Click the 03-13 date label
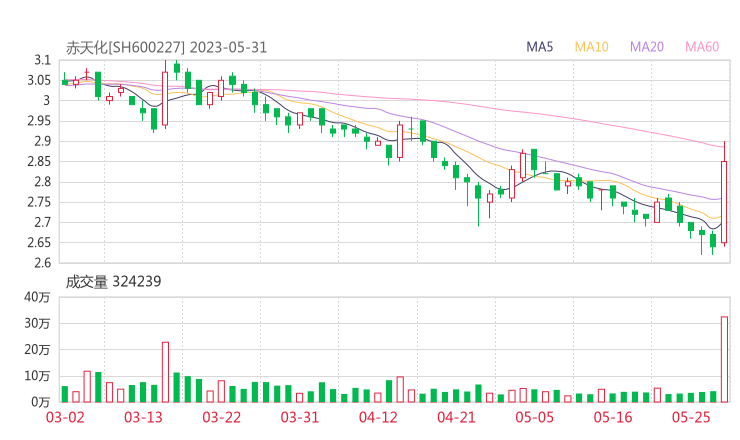The image size is (740, 440). pos(143,417)
